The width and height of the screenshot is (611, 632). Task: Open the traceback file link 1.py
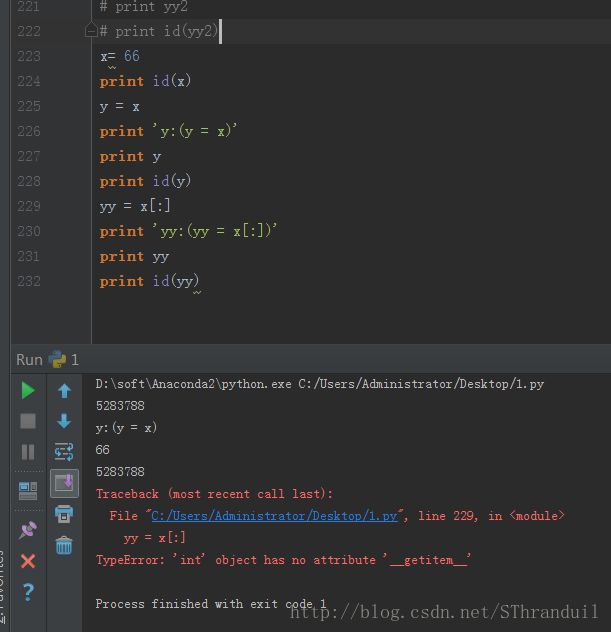point(274,516)
